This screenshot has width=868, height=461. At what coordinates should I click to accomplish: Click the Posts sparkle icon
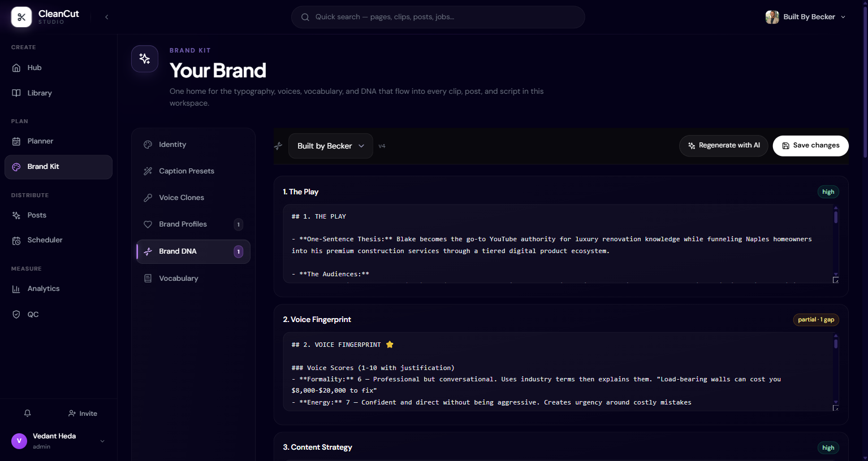click(x=16, y=215)
